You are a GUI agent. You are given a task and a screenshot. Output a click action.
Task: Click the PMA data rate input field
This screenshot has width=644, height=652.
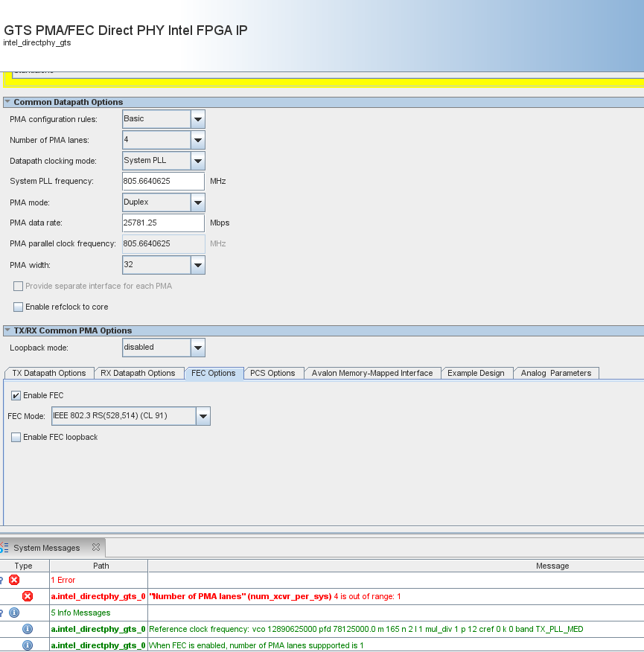coord(164,223)
